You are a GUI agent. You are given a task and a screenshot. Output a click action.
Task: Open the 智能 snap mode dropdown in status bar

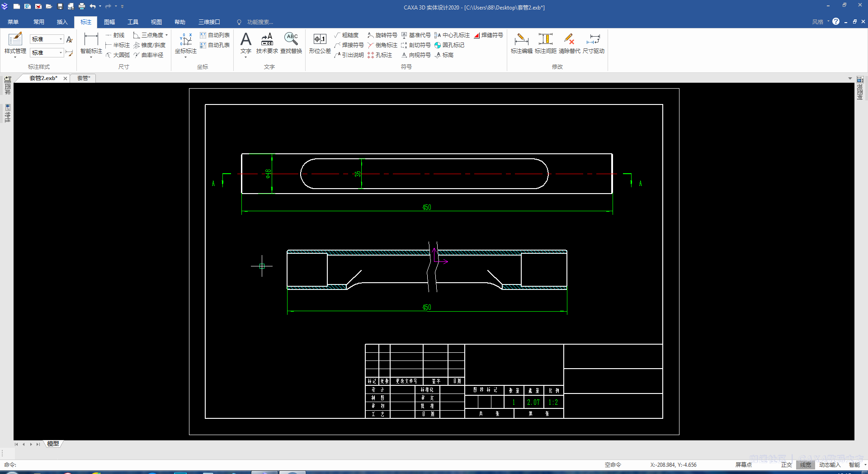pyautogui.click(x=865, y=465)
